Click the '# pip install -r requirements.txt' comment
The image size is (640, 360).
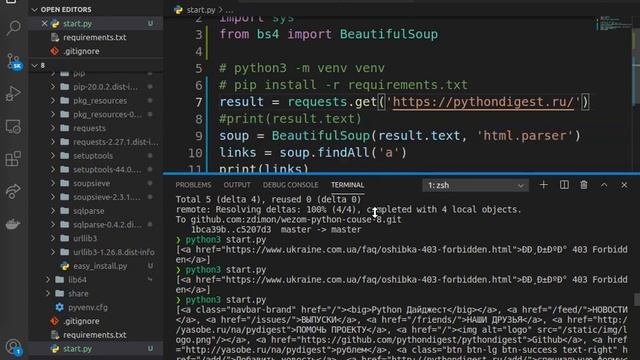[x=343, y=85]
